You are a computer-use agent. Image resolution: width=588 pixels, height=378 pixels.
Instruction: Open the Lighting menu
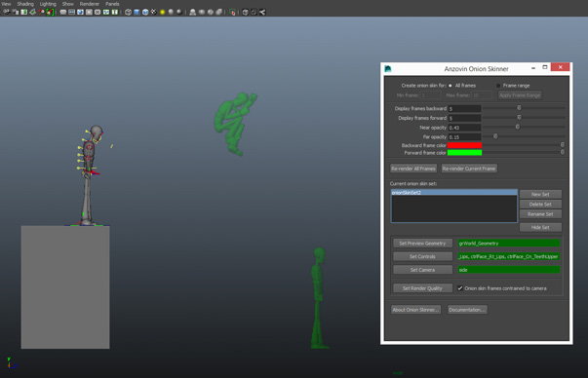tap(48, 4)
